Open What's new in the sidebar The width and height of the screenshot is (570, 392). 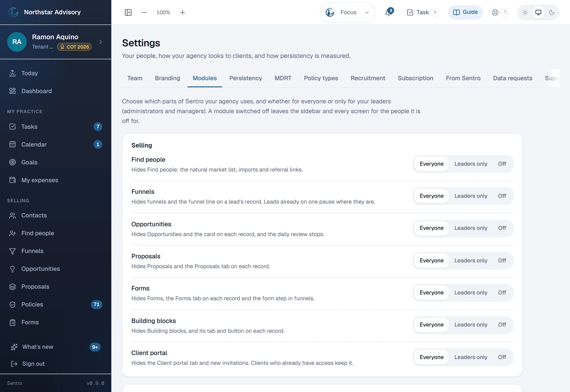[55, 347]
